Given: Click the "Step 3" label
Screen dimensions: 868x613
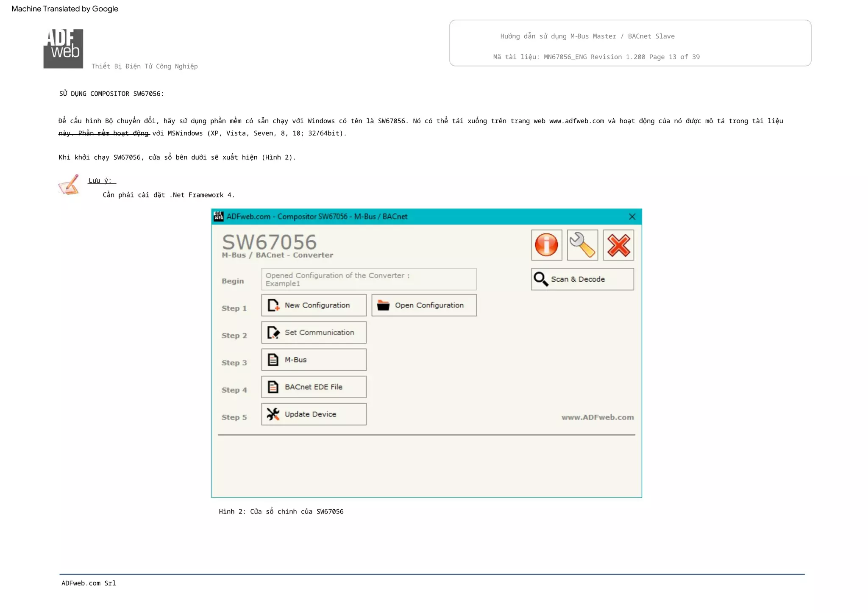Looking at the screenshot, I should pos(234,363).
